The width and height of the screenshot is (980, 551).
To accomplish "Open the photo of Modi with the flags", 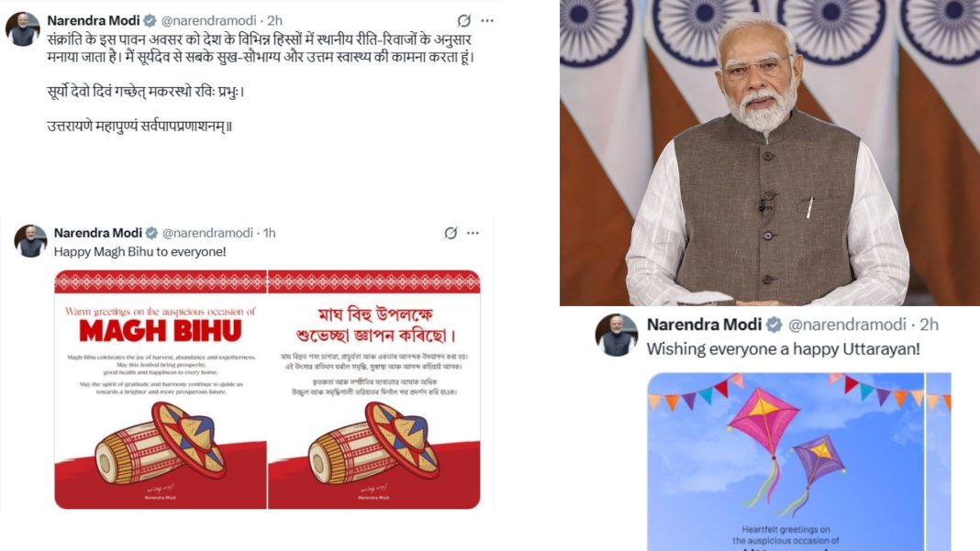I will [x=769, y=152].
